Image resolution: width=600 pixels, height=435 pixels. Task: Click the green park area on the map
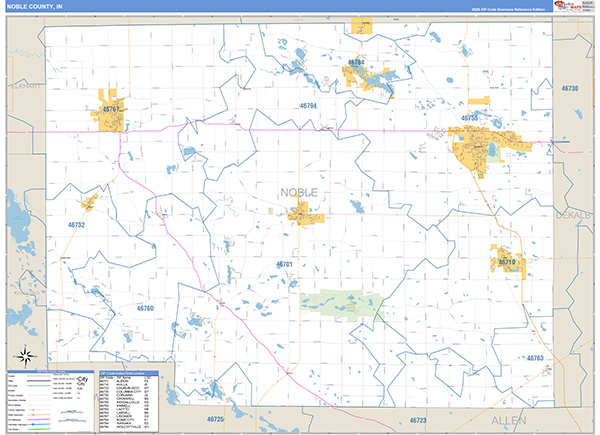[x=342, y=305]
